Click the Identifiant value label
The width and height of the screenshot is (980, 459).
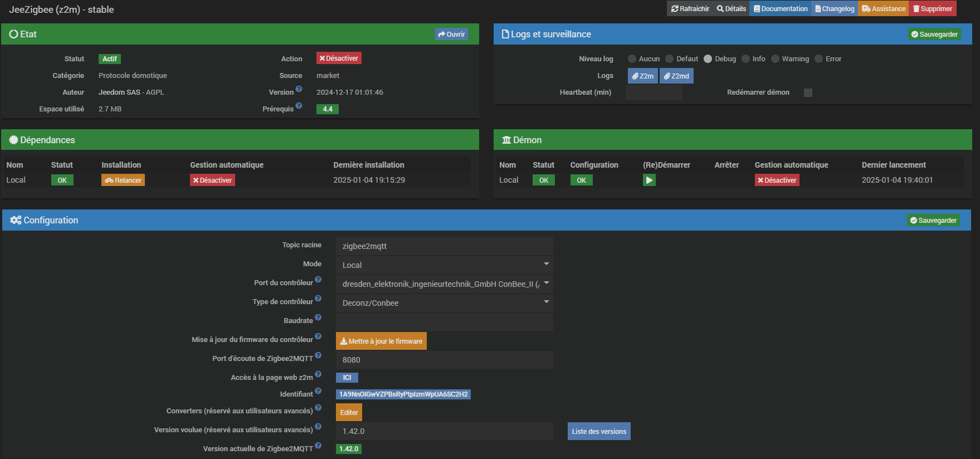(403, 394)
